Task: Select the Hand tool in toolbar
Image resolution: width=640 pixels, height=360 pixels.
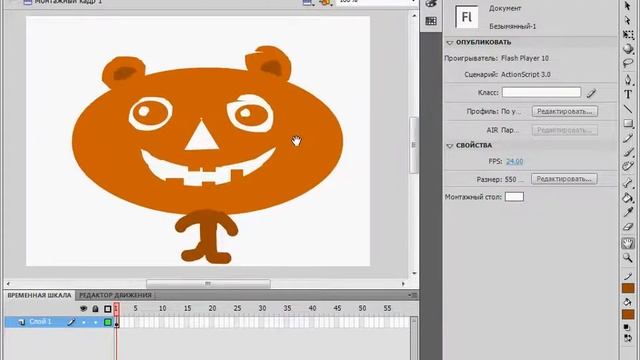Action: (x=628, y=243)
